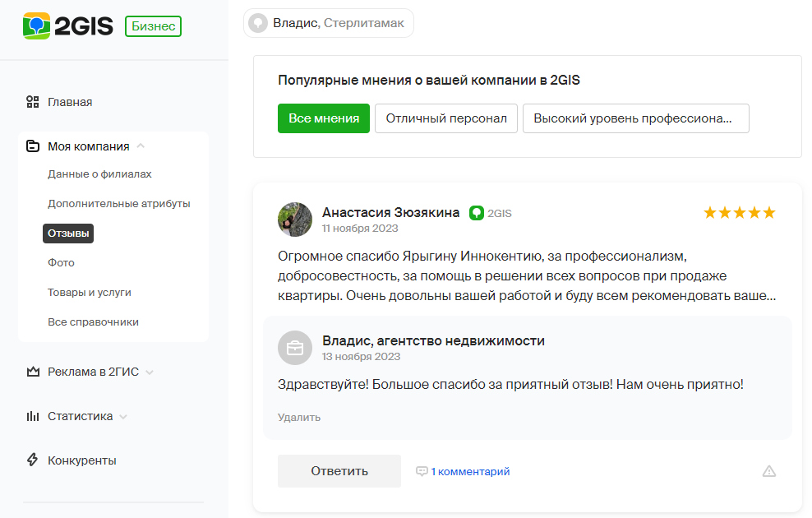812x518 pixels.
Task: Delete the company reply via Удалить
Action: coord(299,418)
